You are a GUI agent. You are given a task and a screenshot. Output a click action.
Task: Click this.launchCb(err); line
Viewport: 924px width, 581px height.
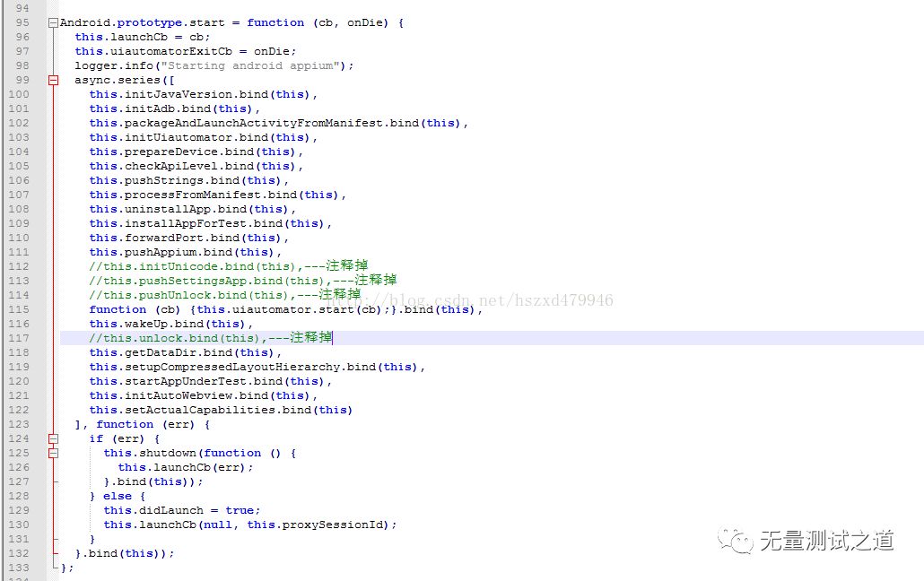[186, 467]
